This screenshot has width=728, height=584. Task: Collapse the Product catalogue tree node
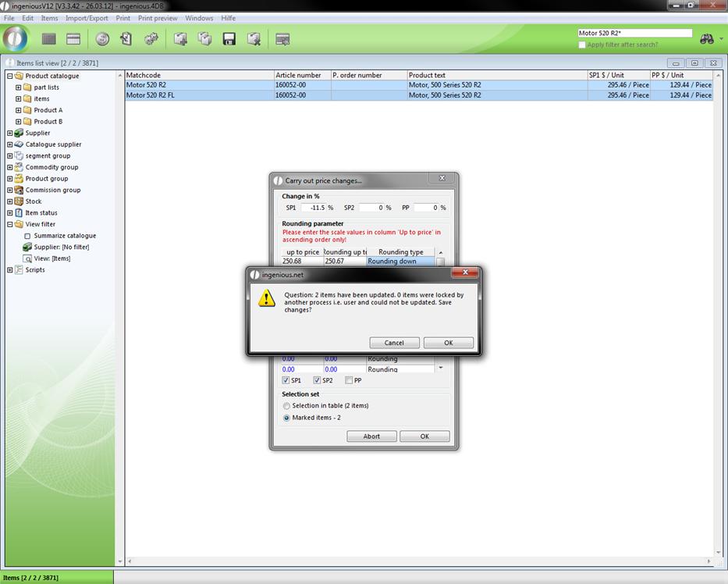pyautogui.click(x=10, y=76)
